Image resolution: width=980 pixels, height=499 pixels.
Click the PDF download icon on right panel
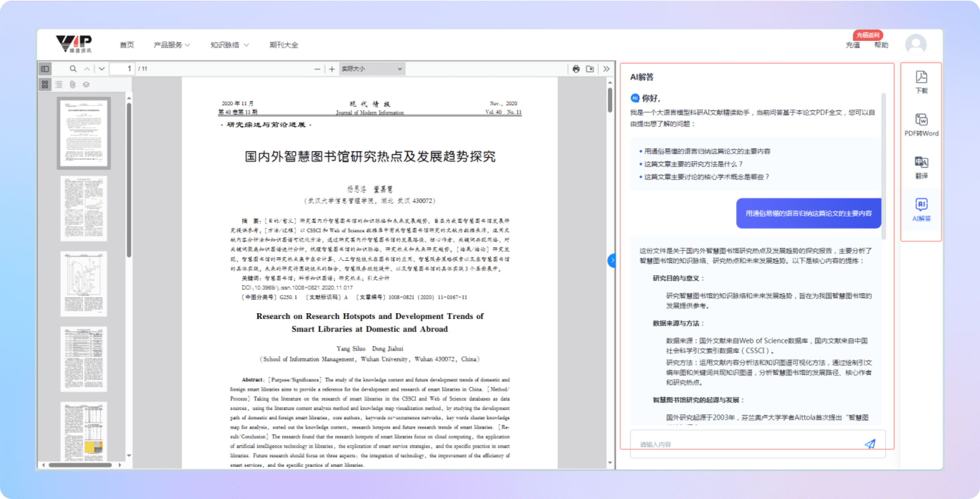coord(921,82)
